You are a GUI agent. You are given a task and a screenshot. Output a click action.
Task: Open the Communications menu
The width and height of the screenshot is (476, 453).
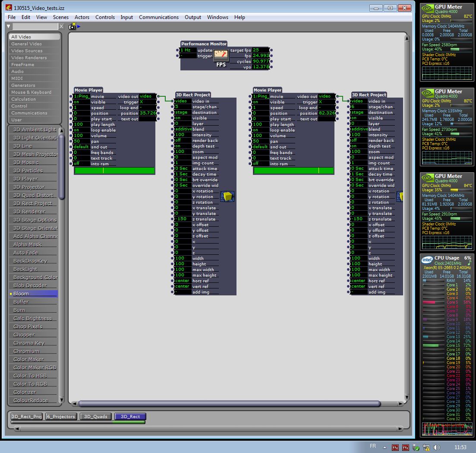click(159, 17)
